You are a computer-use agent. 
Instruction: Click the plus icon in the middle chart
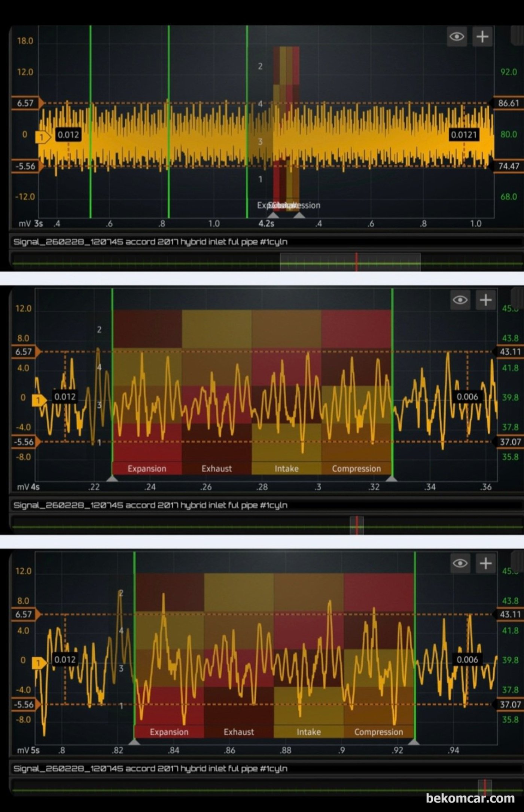click(x=485, y=300)
